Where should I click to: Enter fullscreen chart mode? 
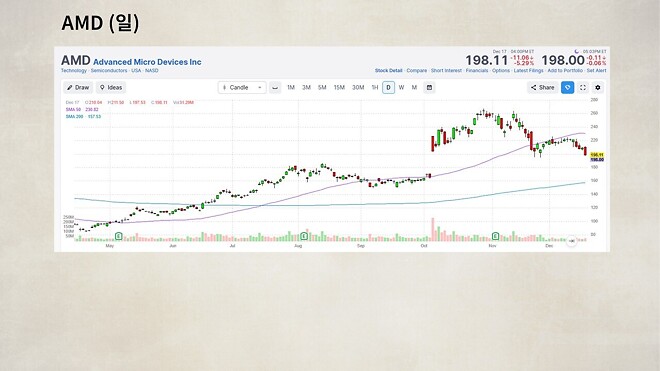[583, 88]
